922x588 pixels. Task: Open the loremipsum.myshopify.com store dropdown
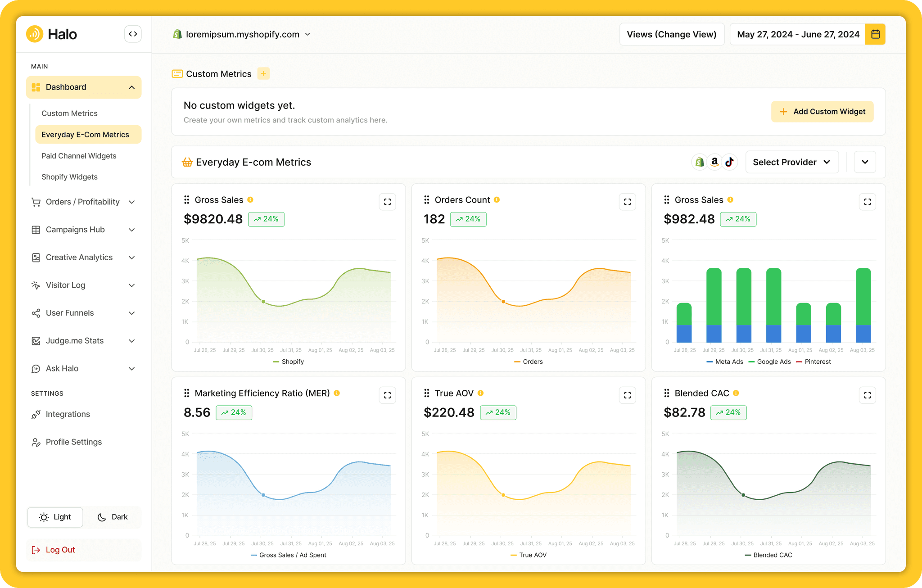242,34
